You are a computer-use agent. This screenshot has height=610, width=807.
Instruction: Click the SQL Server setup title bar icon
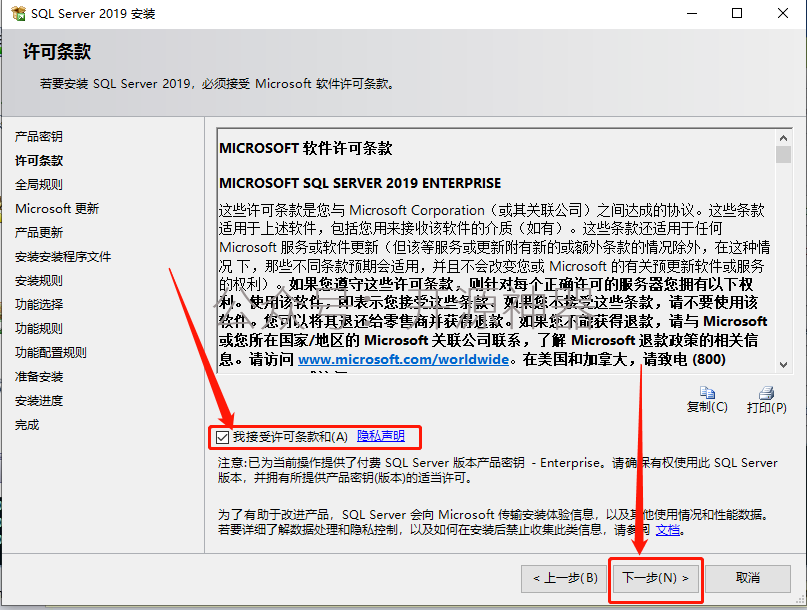pos(18,13)
